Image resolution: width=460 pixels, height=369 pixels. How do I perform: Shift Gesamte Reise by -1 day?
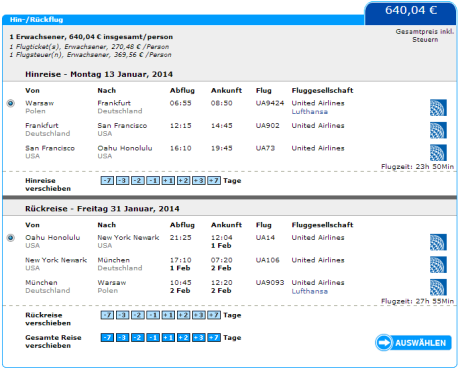click(153, 338)
